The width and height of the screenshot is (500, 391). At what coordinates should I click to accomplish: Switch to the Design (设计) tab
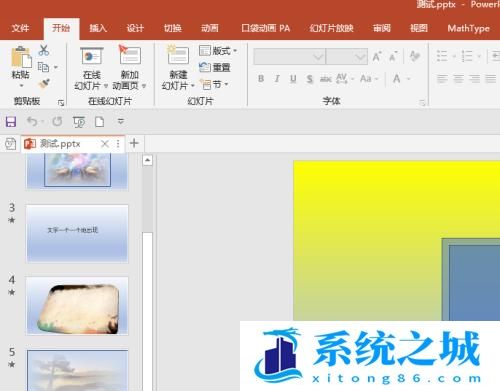[135, 28]
